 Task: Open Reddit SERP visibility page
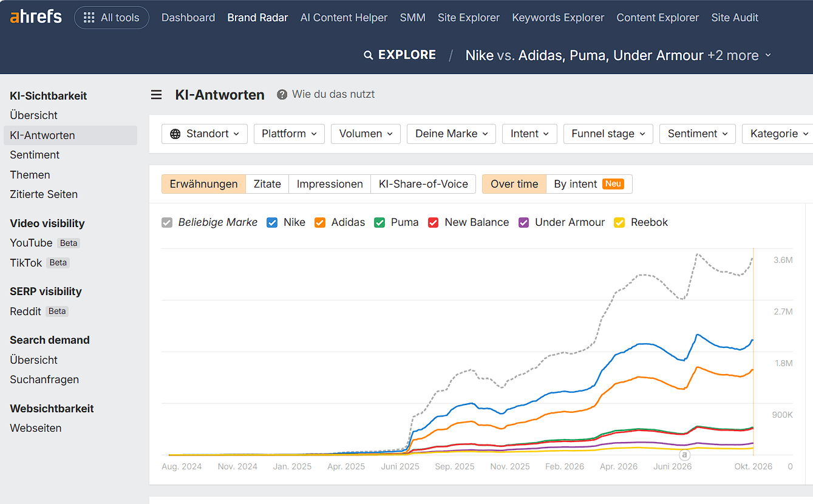point(26,312)
